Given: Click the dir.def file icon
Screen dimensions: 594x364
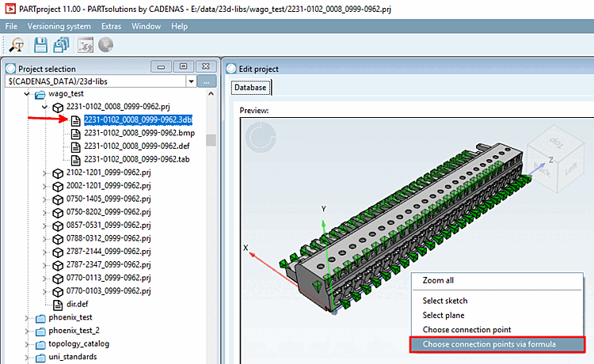Looking at the screenshot, I should 58,305.
